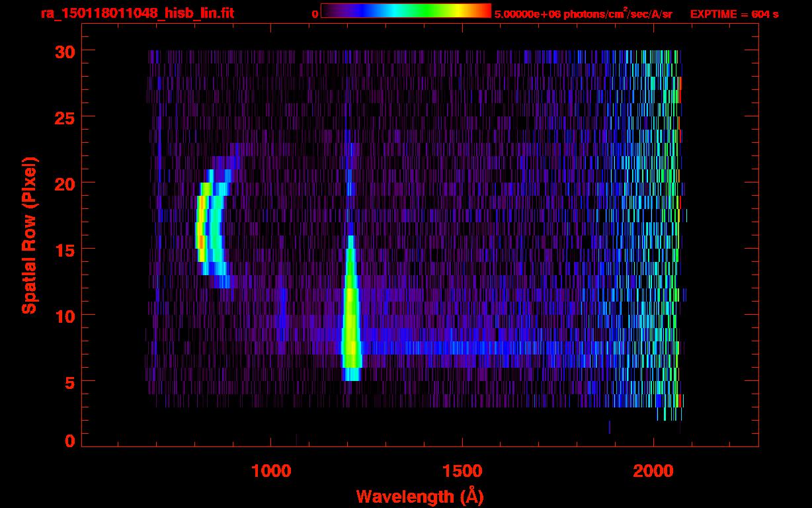This screenshot has width=812, height=508.
Task: Click the EXPTIME = 604 s text
Action: pos(734,14)
